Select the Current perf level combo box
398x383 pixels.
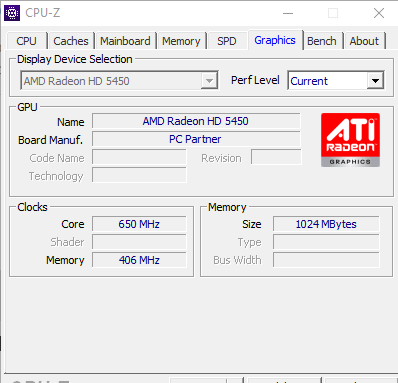(x=336, y=81)
